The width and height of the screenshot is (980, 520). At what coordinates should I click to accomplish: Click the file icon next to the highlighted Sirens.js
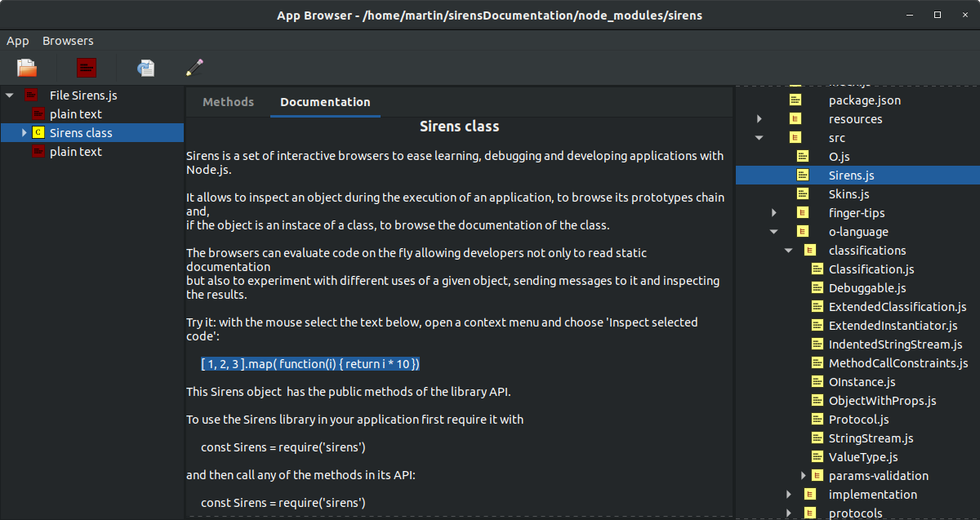click(x=803, y=176)
